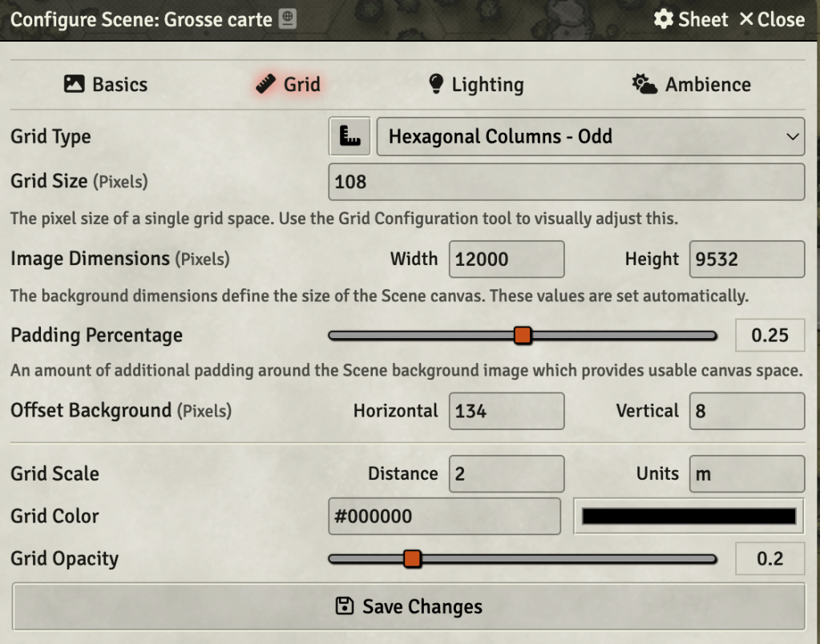The image size is (820, 644).
Task: Focus the Grid Size input field
Action: pyautogui.click(x=567, y=181)
